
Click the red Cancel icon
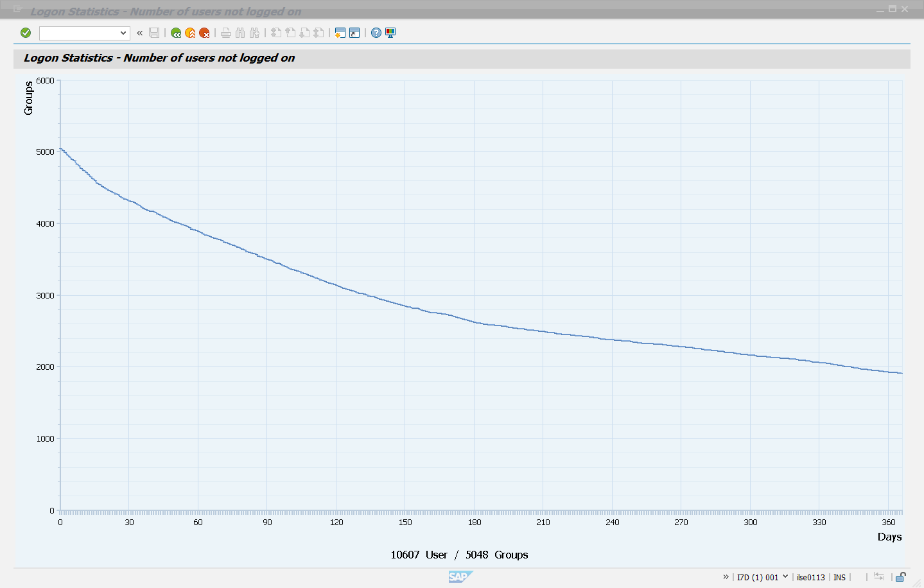(204, 33)
